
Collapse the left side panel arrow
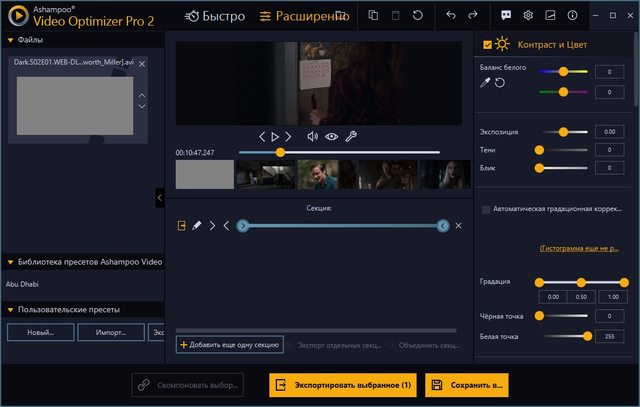click(160, 198)
